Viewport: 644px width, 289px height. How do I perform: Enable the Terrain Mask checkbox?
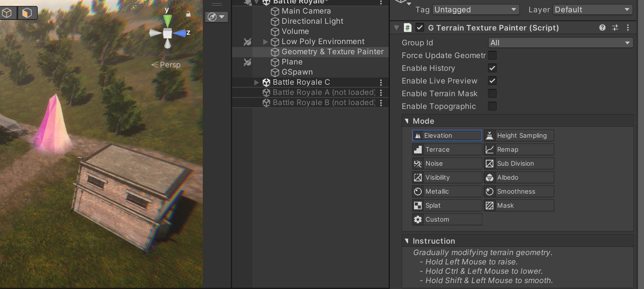coord(492,93)
